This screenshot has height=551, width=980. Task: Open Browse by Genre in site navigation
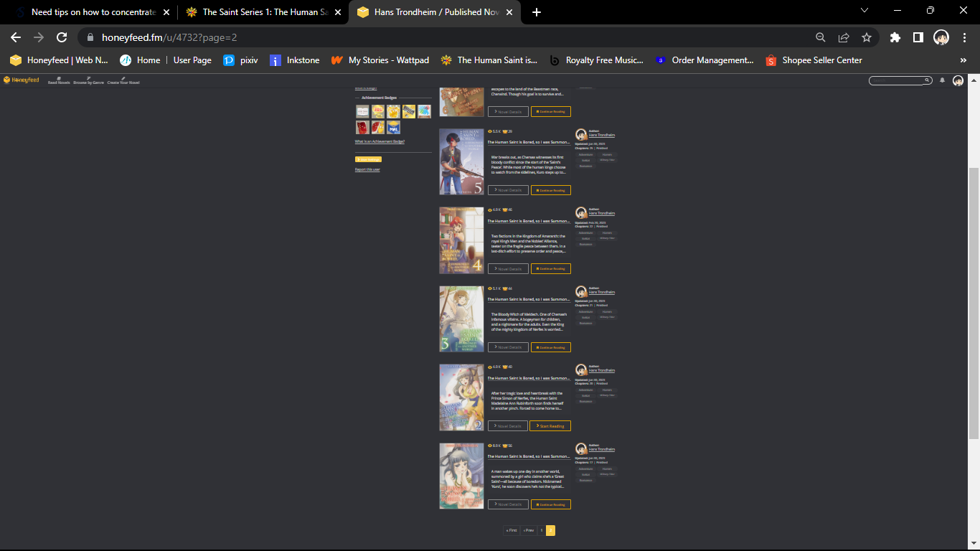88,80
